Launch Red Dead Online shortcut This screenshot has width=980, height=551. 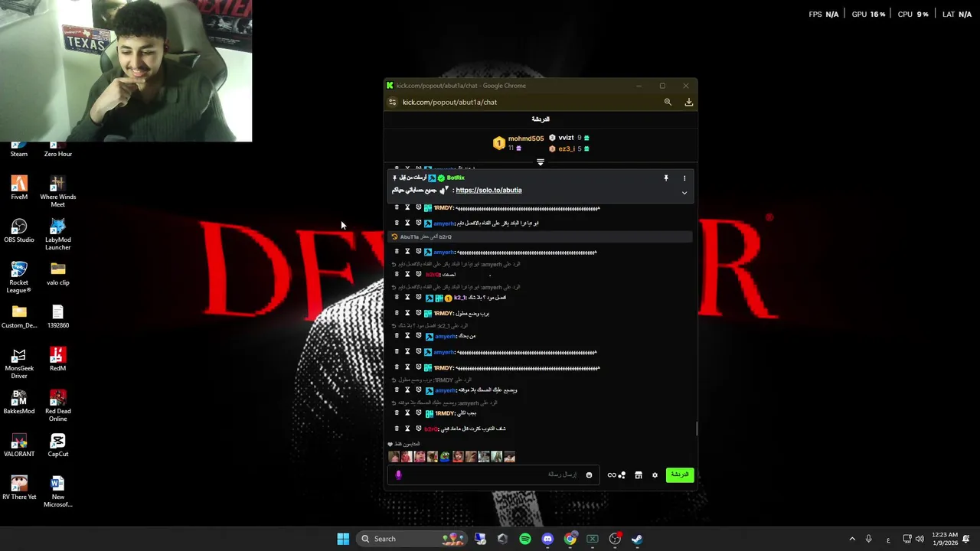pos(58,406)
